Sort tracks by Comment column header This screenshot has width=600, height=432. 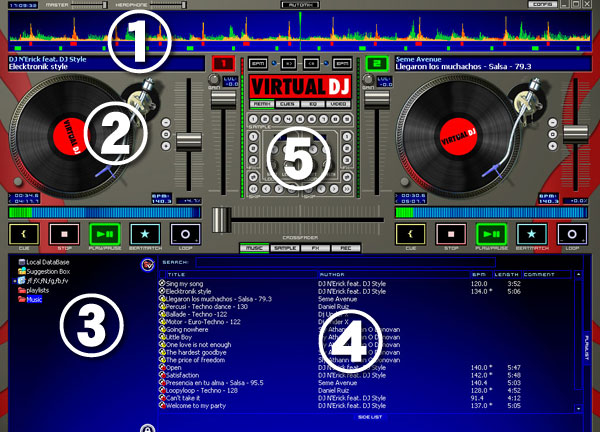tap(546, 274)
